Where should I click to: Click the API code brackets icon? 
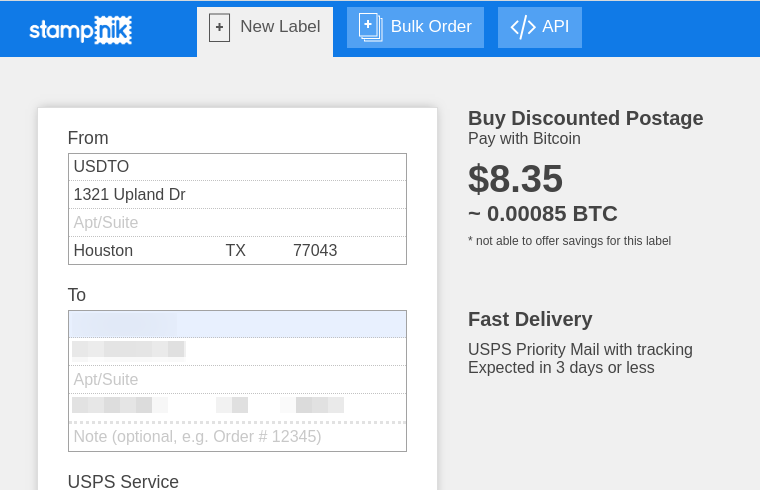[522, 27]
